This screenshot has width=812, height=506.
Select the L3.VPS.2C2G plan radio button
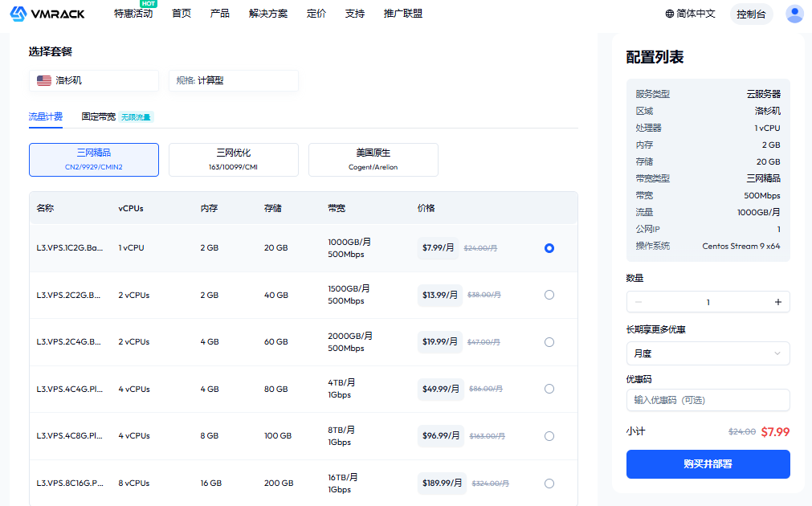tap(549, 295)
